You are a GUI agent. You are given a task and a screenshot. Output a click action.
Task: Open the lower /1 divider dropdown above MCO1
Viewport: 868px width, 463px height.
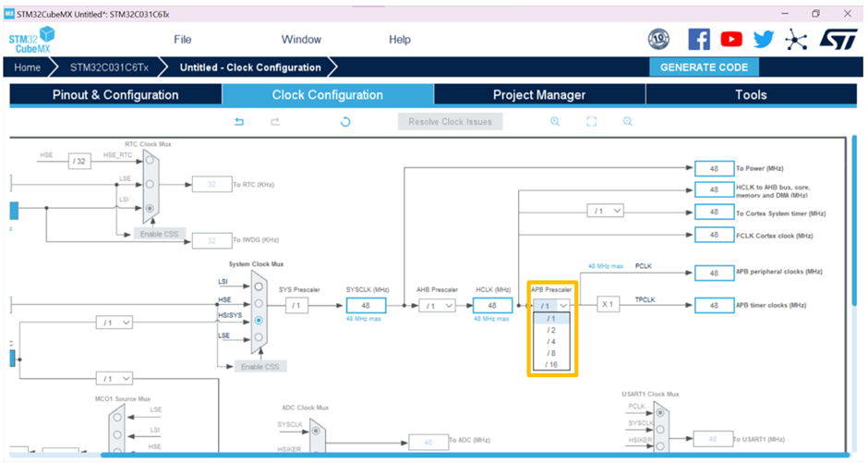tap(114, 379)
